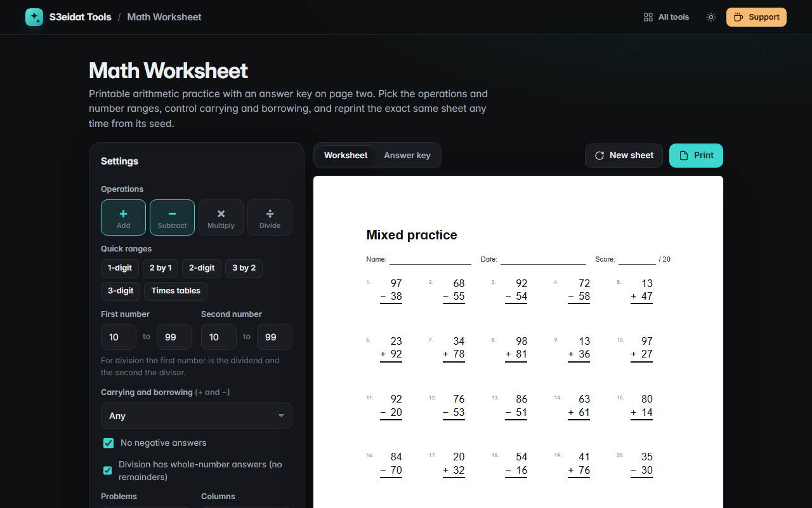Toggle the Add operation
This screenshot has height=508, width=812.
point(123,218)
